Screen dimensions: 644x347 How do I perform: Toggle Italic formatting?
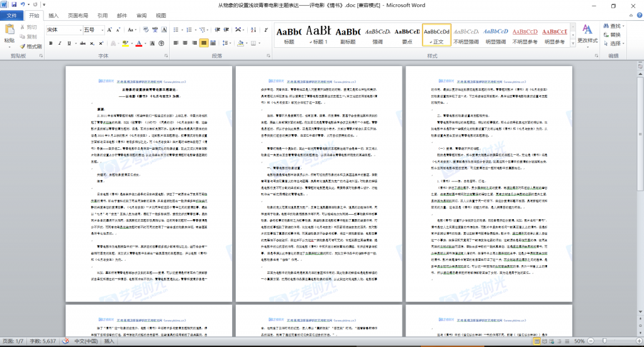point(61,43)
